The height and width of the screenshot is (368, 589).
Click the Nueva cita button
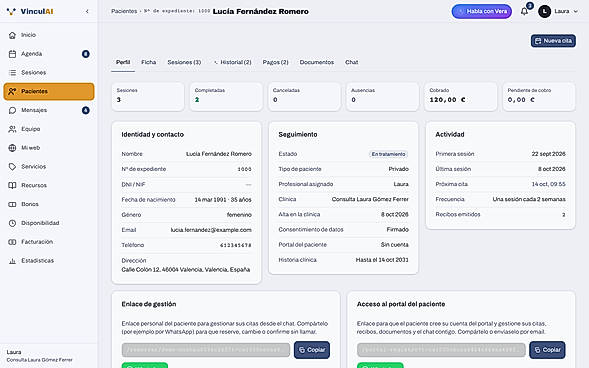pyautogui.click(x=553, y=41)
